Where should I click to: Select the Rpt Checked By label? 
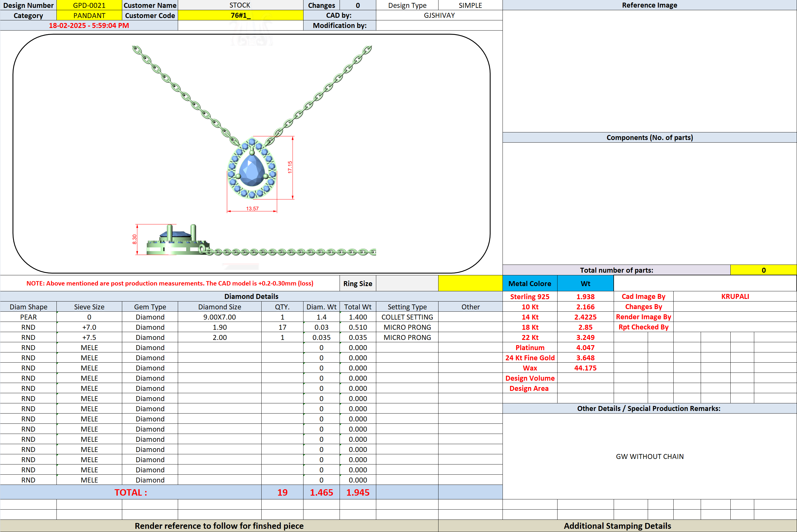click(x=643, y=327)
